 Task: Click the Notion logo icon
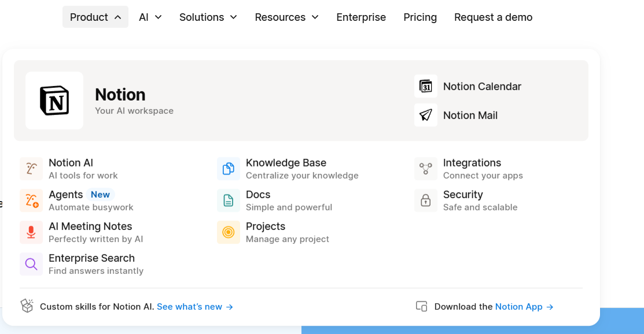(x=54, y=100)
